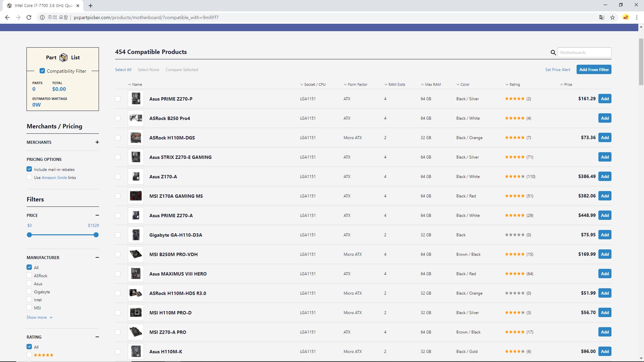644x362 pixels.
Task: Click Compare Selected link
Action: click(182, 70)
